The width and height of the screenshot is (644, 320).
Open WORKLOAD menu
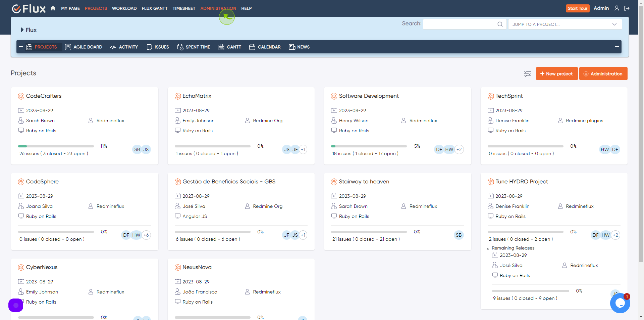point(124,8)
